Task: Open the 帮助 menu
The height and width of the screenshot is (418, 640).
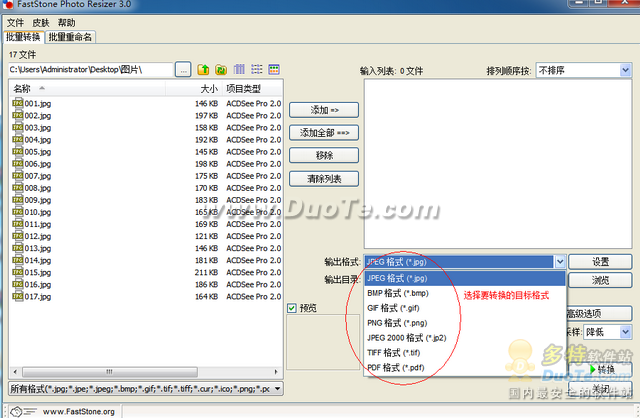Action: 67,22
